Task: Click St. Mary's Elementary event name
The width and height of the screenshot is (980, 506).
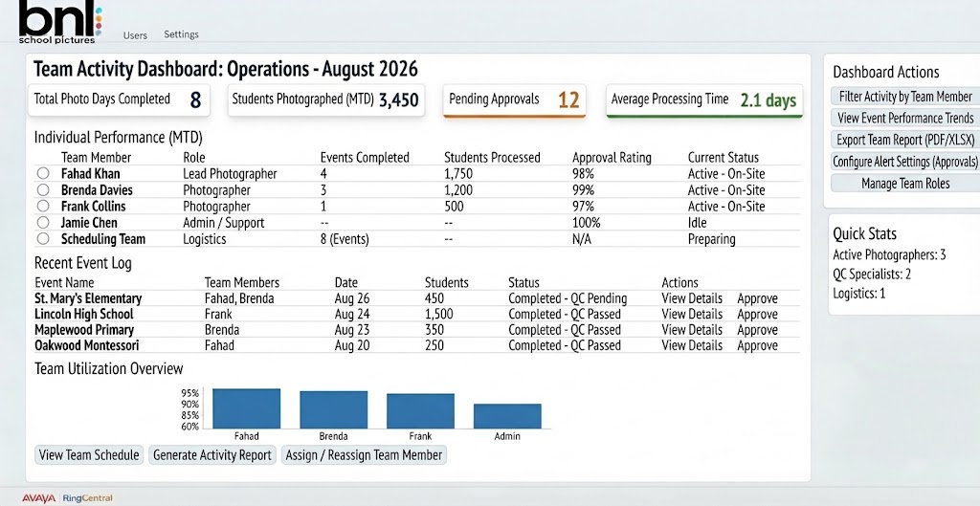Action: (x=88, y=298)
